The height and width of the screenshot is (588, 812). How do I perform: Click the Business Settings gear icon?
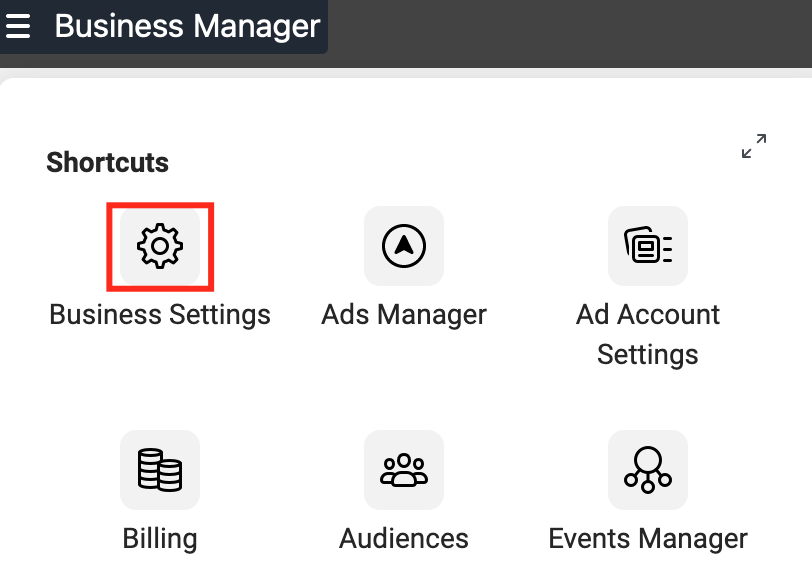(160, 246)
